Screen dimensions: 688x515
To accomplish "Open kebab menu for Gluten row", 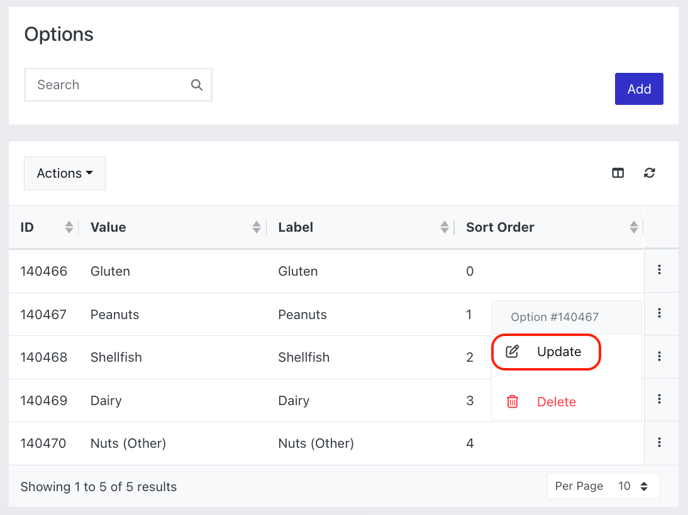I will point(659,270).
